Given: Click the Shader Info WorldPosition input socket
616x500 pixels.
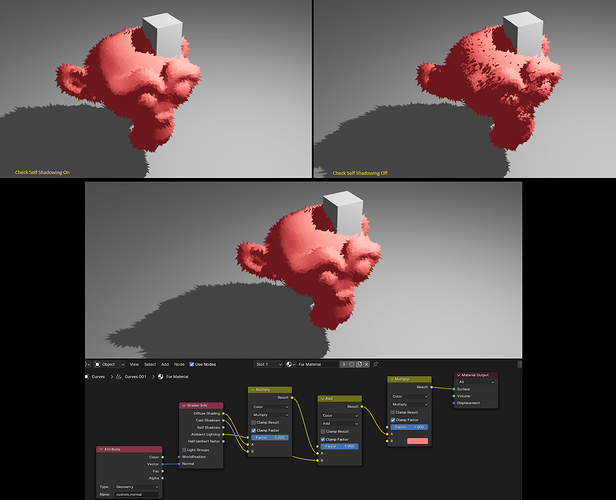Looking at the screenshot, I should click(x=179, y=457).
